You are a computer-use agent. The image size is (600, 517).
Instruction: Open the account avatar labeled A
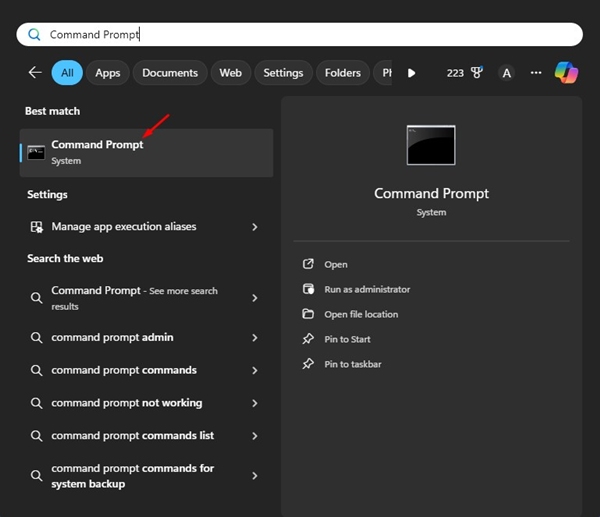coord(506,73)
